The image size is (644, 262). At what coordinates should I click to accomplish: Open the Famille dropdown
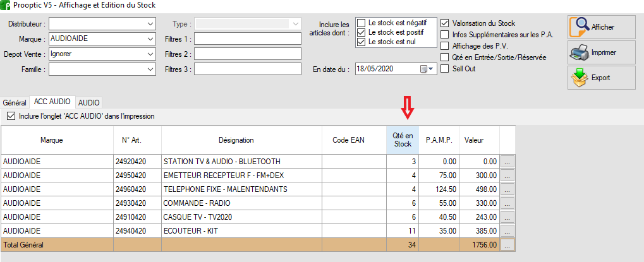[x=150, y=69]
